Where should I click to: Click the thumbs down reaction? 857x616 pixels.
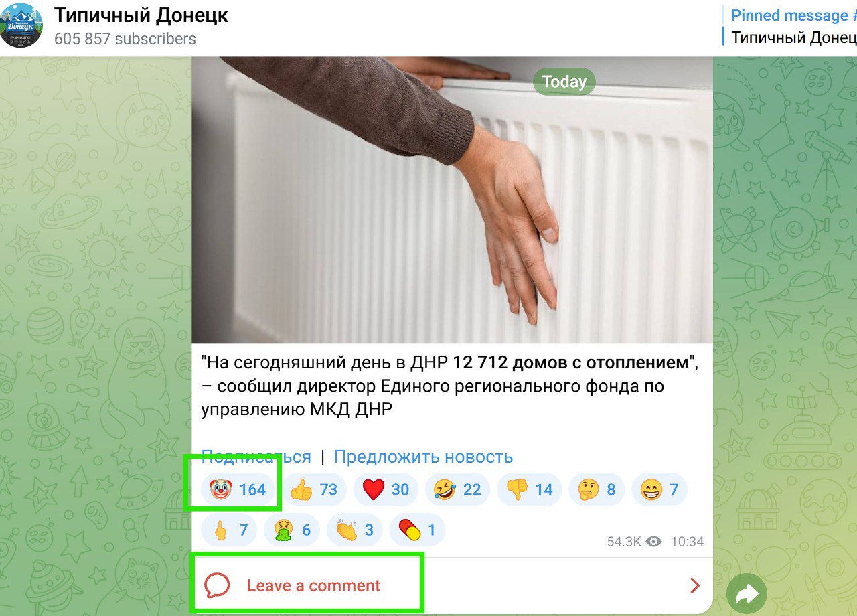point(530,490)
